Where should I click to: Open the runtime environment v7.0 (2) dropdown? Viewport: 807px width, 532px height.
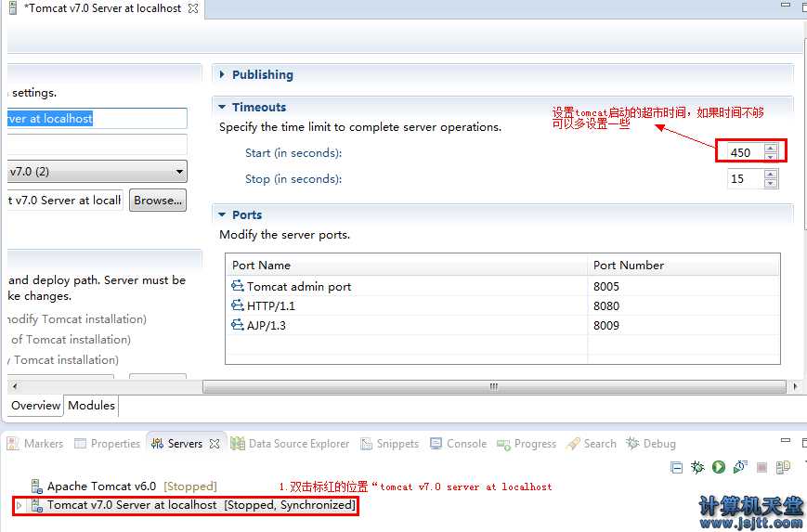tap(179, 172)
